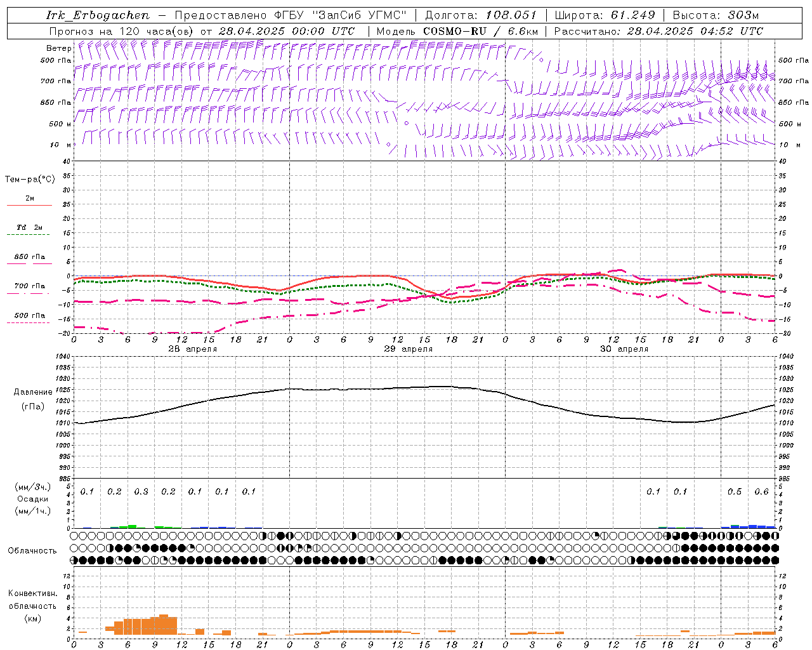Viewport: 812px width, 650px height.
Task: Click the 29 апреля date label
Action: coord(408,349)
